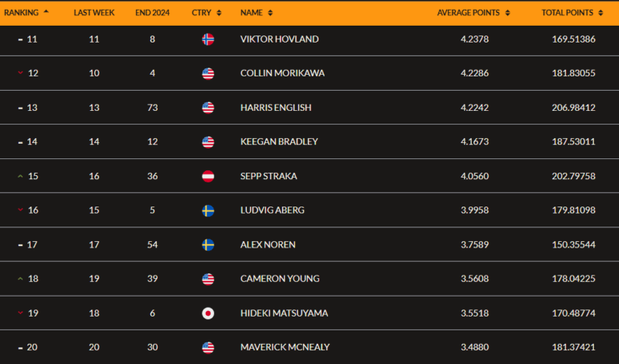Sort by End 2024 column header

click(152, 13)
